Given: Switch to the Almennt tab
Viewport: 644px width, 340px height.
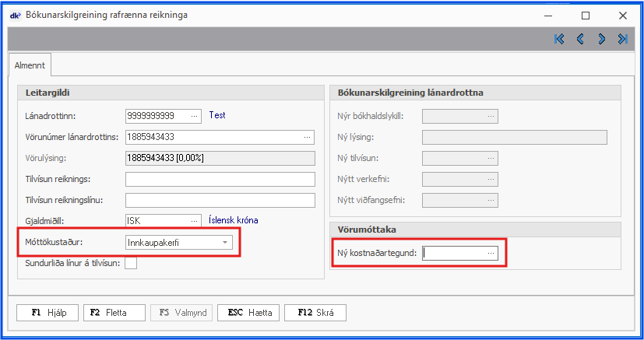Looking at the screenshot, I should pos(30,67).
